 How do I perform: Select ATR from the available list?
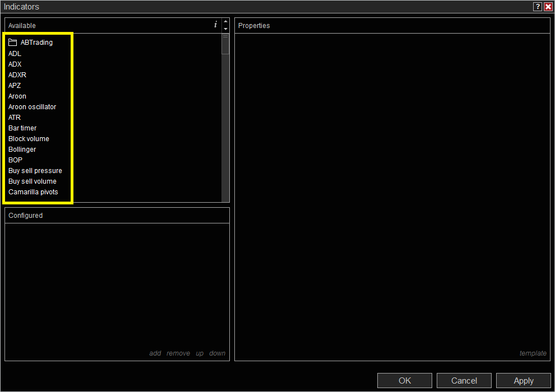point(15,118)
